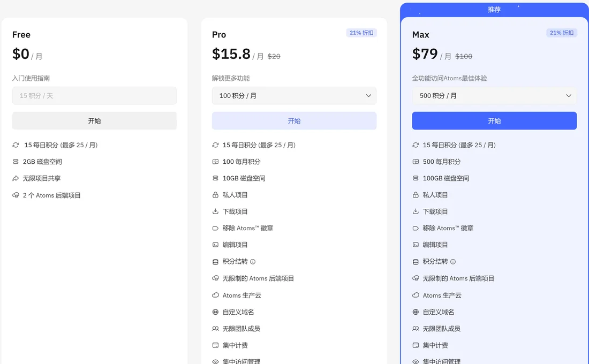The height and width of the screenshot is (364, 589).
Task: Click the Pro plan 21% 折扣 badge
Action: click(361, 33)
